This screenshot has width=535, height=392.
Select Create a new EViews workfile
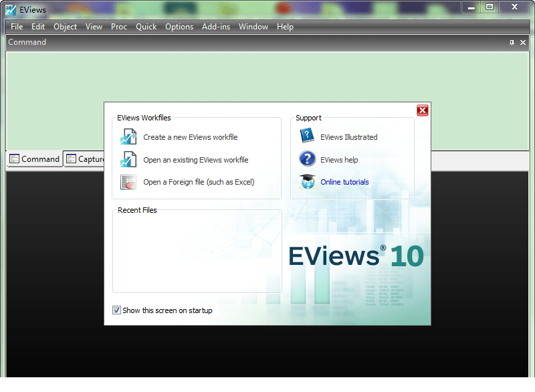click(x=191, y=137)
